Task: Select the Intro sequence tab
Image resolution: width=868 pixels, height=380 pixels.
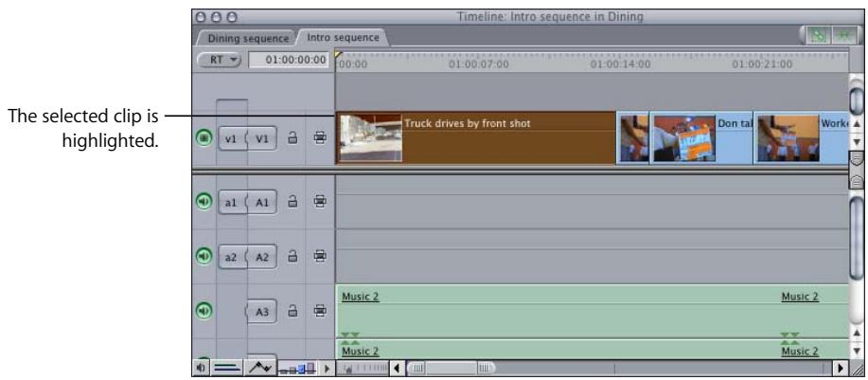Action: click(x=344, y=38)
